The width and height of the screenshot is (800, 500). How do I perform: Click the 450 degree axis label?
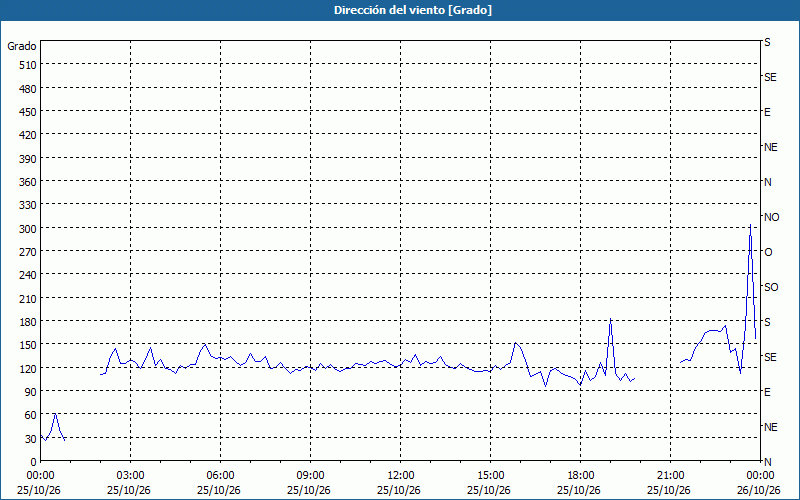click(x=28, y=112)
